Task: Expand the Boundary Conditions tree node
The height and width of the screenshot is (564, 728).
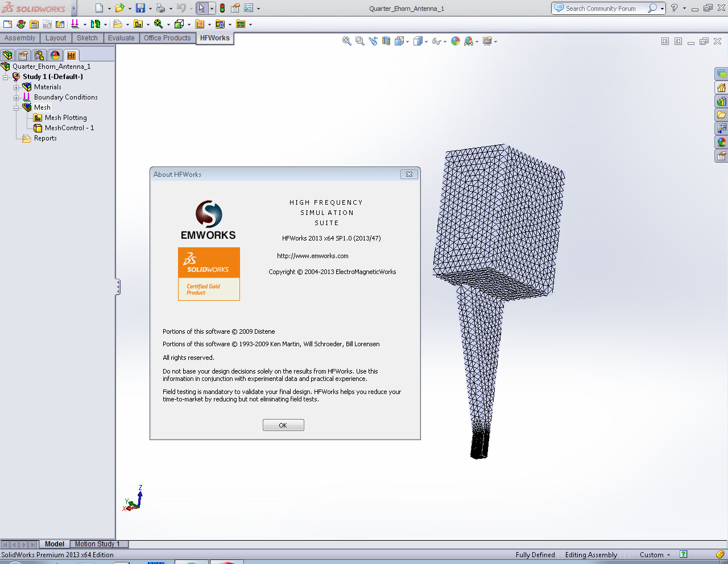Action: click(16, 98)
